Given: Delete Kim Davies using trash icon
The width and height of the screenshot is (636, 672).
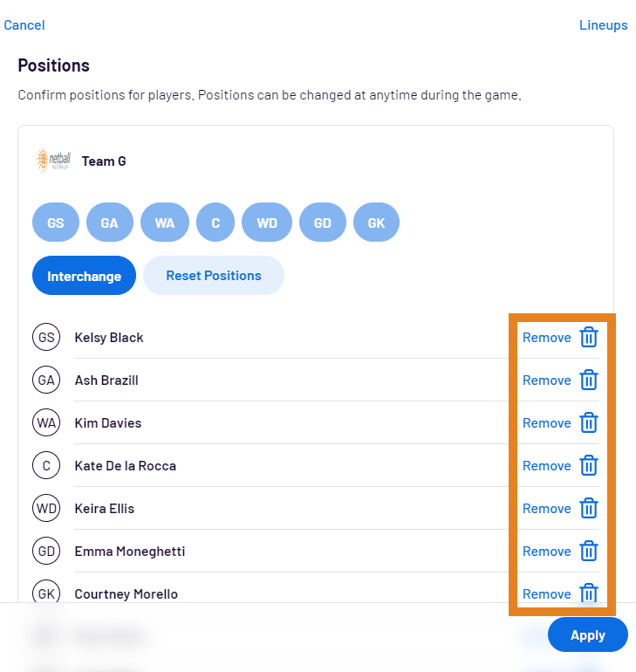Looking at the screenshot, I should (x=589, y=422).
